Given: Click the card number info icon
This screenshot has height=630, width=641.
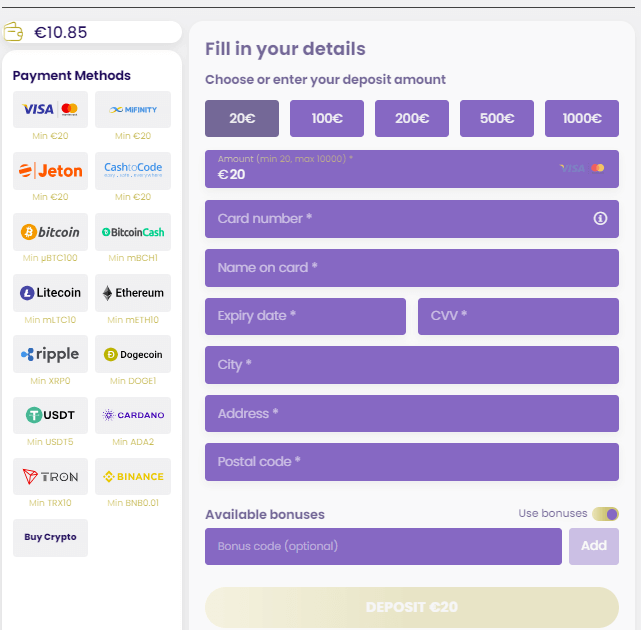Looking at the screenshot, I should (600, 218).
